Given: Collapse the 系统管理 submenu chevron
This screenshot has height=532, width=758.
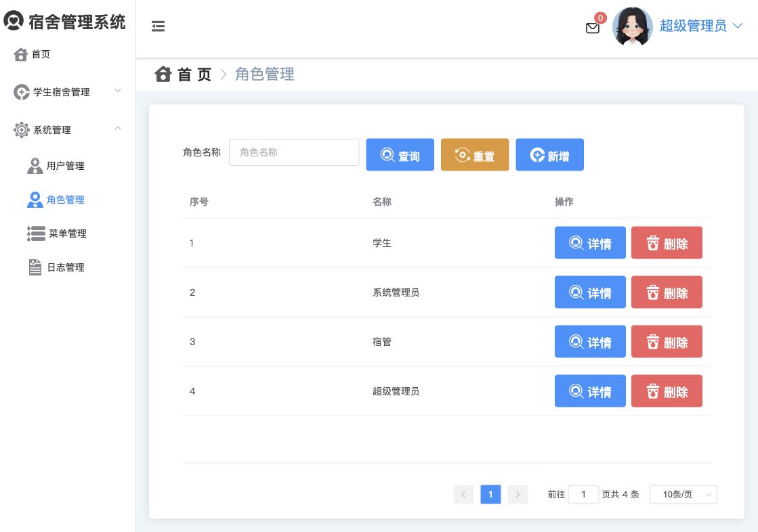Looking at the screenshot, I should tap(117, 129).
